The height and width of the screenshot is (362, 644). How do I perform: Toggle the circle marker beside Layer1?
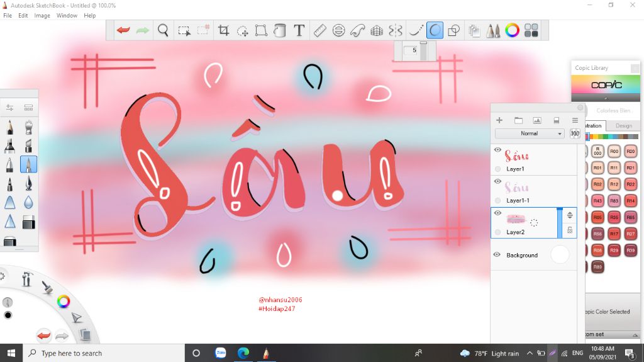(498, 169)
